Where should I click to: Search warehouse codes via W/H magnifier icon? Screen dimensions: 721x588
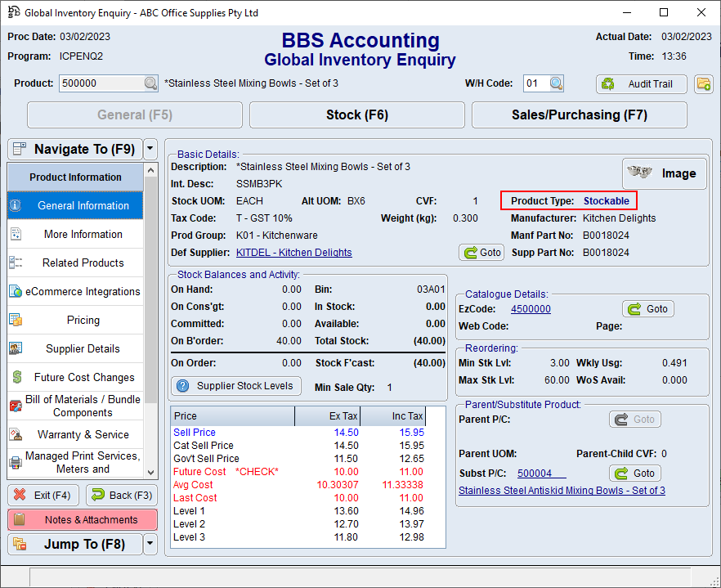557,83
